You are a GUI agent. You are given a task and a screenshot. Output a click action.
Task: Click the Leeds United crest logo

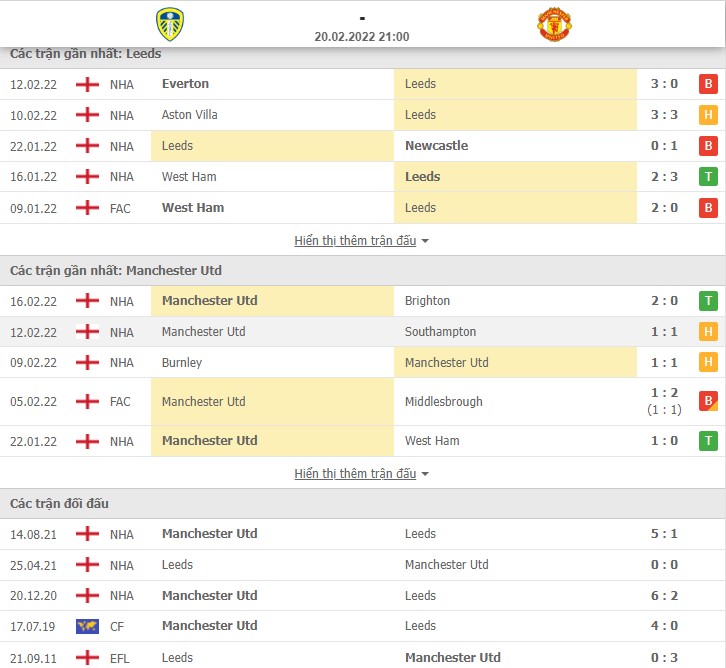170,24
